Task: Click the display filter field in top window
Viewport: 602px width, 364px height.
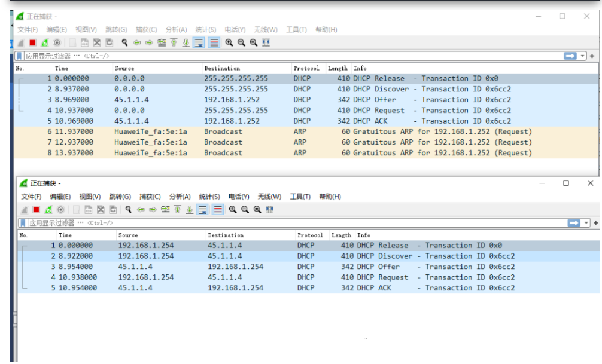Action: [x=294, y=56]
